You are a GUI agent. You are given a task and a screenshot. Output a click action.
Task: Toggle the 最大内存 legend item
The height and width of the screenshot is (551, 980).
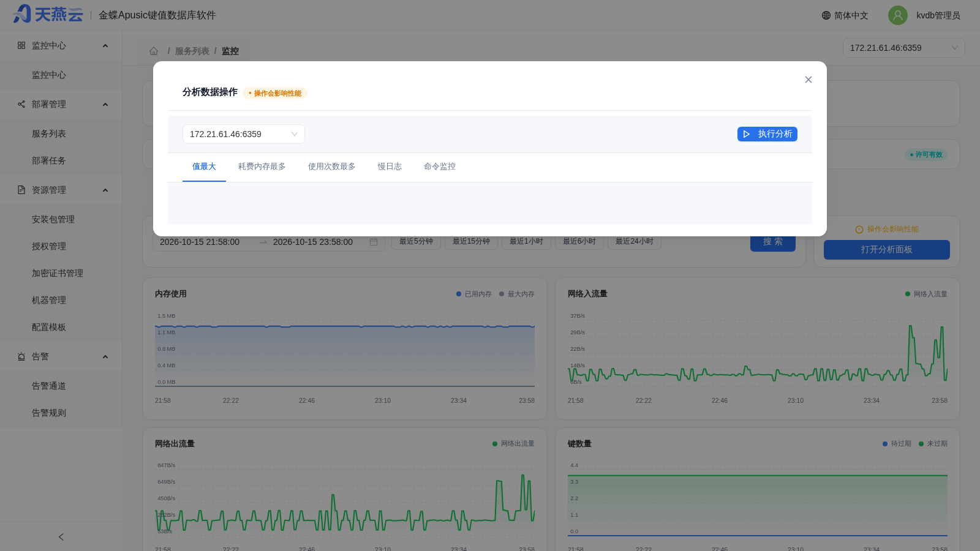point(517,294)
